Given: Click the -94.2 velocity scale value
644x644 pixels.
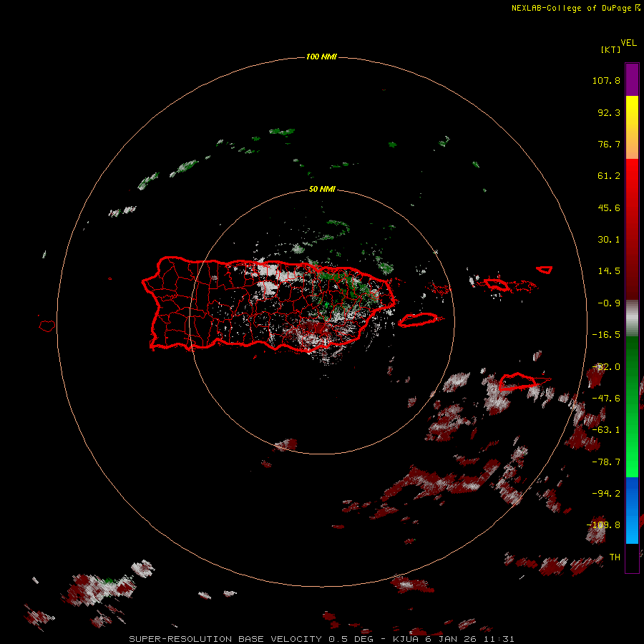Looking at the screenshot, I should click(606, 494).
